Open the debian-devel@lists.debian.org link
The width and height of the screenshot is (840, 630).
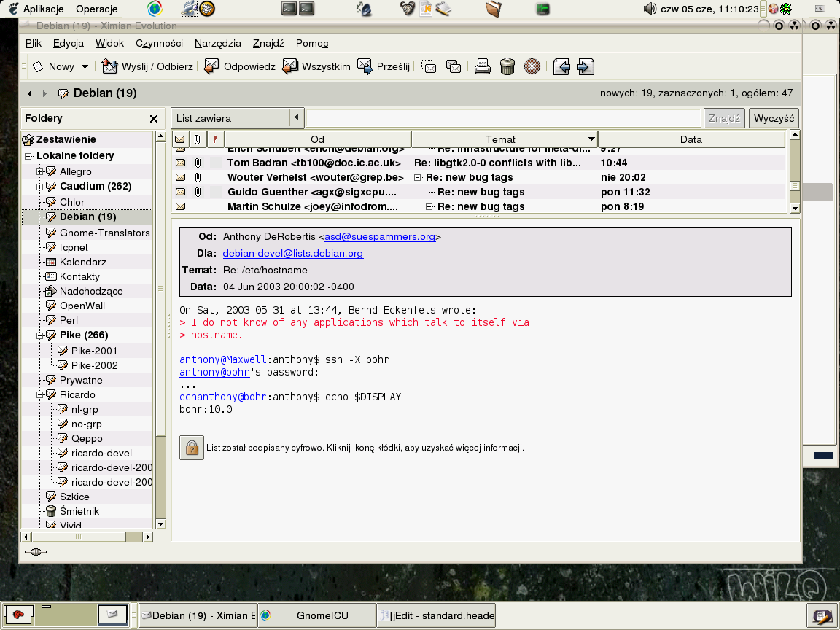pos(292,254)
